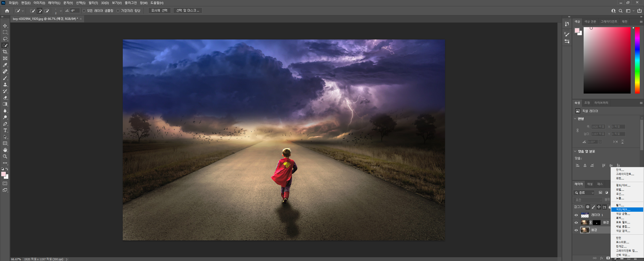The height and width of the screenshot is (261, 644).
Task: Open the 종류 layer filter dropdown
Action: (x=584, y=193)
